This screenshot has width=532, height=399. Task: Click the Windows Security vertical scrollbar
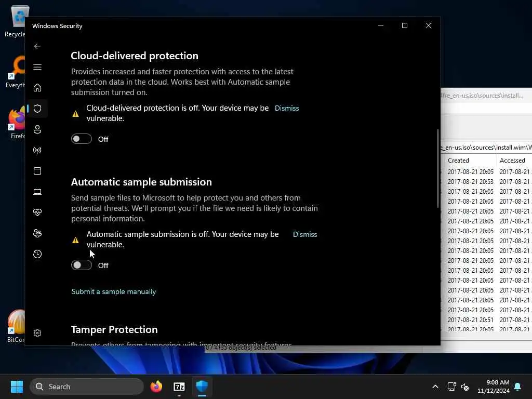pos(438,168)
